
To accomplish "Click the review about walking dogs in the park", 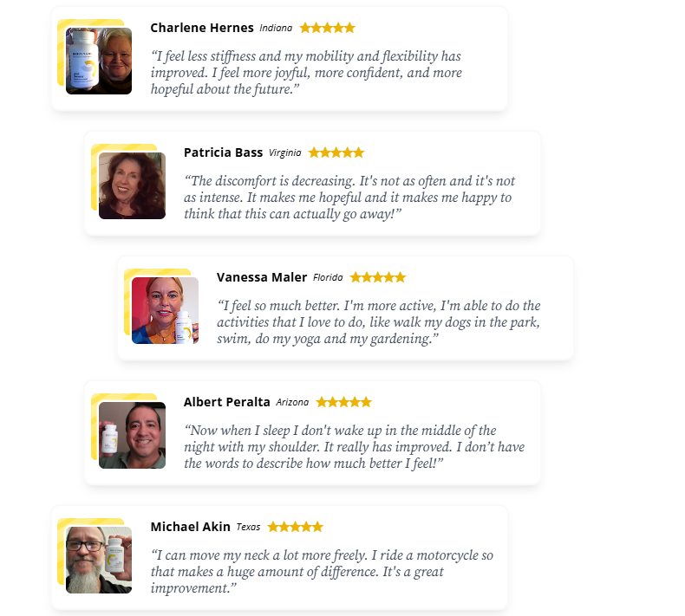I will [x=378, y=322].
